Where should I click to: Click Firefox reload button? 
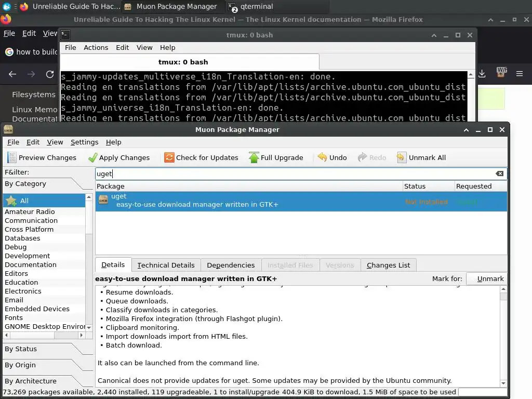pyautogui.click(x=50, y=74)
